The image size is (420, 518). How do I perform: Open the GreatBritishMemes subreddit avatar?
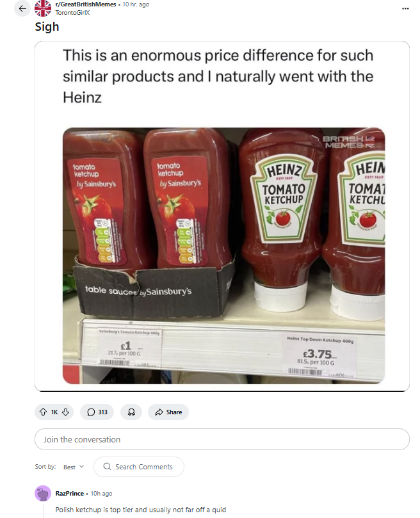[43, 8]
